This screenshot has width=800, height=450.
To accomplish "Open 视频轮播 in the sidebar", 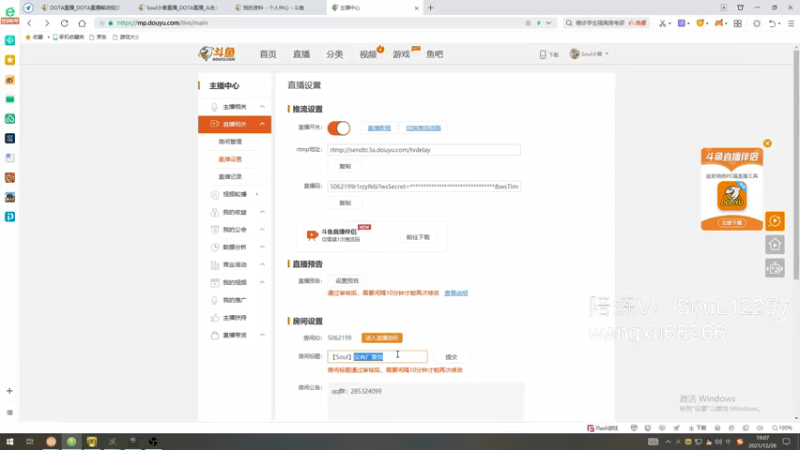I will coord(235,194).
